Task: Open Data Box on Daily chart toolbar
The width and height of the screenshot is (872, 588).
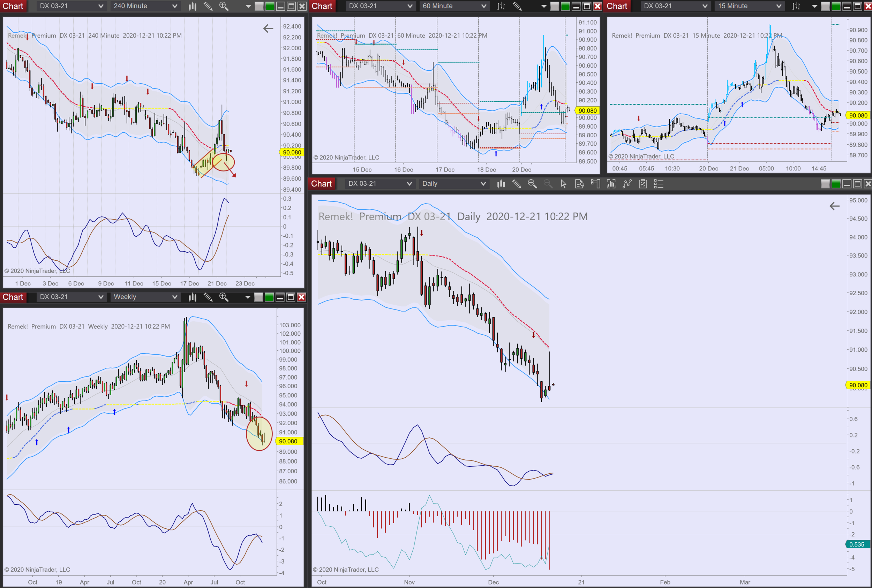Action: [579, 184]
